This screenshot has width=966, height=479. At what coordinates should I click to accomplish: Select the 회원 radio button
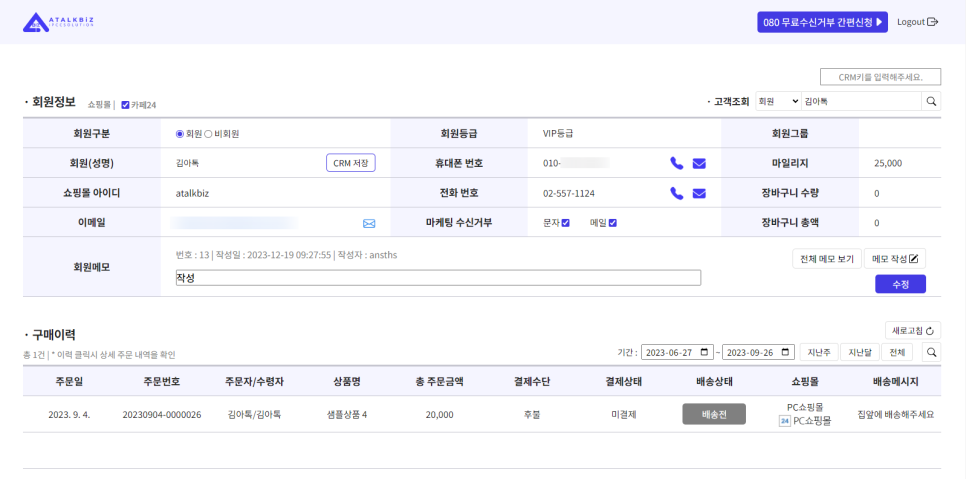180,133
